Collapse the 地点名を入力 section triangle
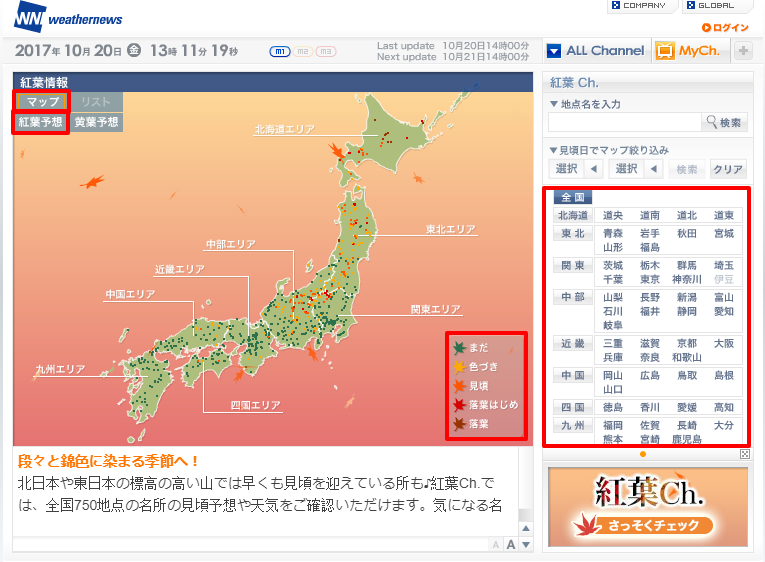 (554, 104)
